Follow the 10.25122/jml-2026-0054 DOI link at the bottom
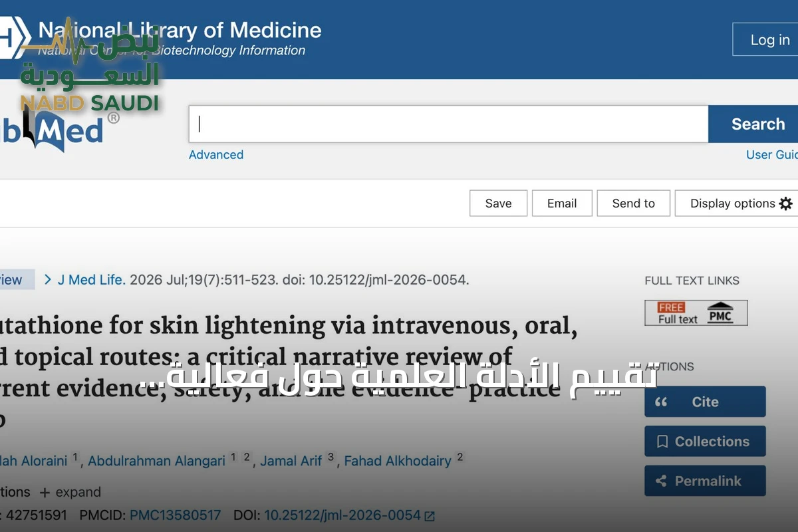The width and height of the screenshot is (798, 532). (342, 515)
